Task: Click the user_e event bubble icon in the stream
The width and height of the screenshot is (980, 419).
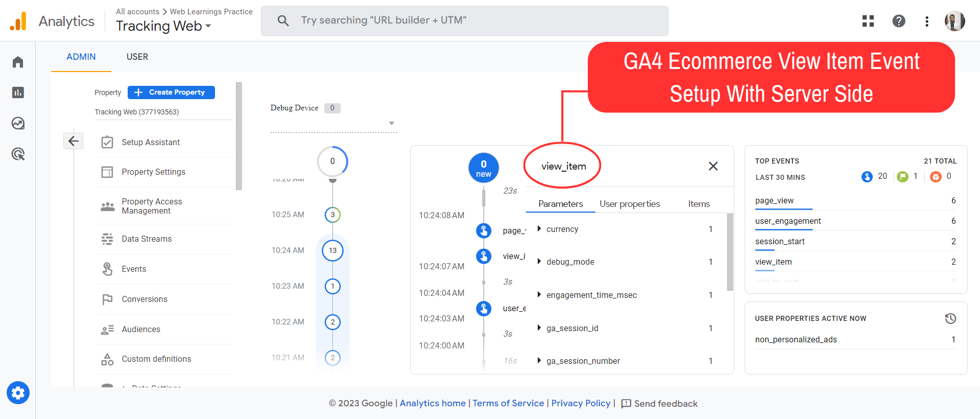Action: [484, 309]
